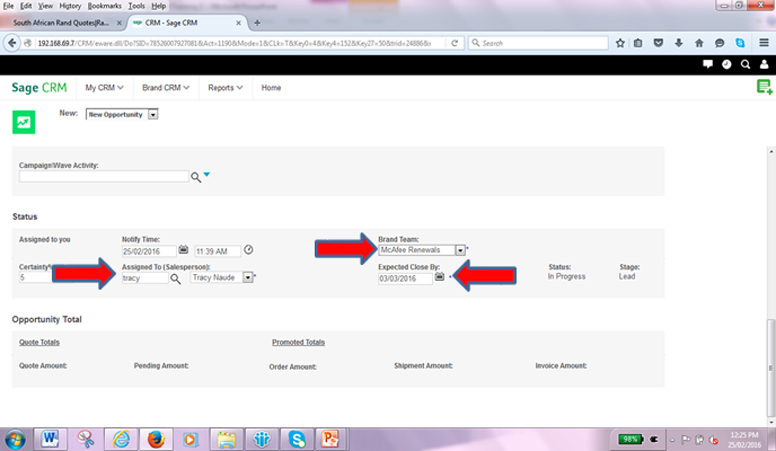Open the Firefox View menu
The width and height of the screenshot is (776, 451).
coord(46,6)
